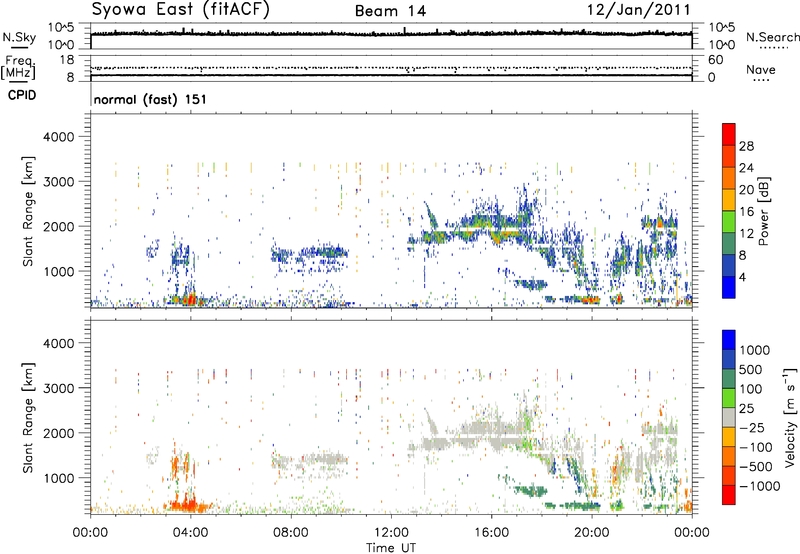The height and width of the screenshot is (554, 800).
Task: Click the "12:00" time tick label
Action: coord(391,533)
